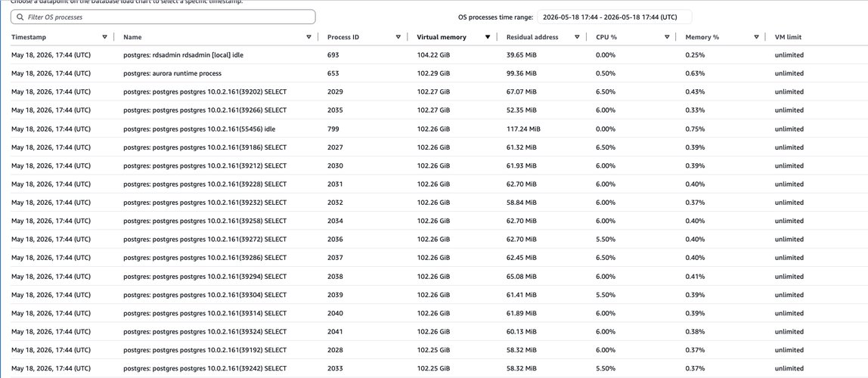Viewport: 868px width, 378px height.
Task: Click the VM limit column header
Action: point(789,37)
